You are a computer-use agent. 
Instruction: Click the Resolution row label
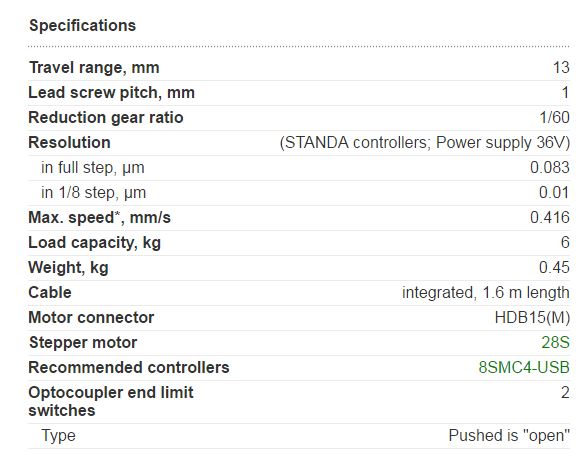[70, 143]
